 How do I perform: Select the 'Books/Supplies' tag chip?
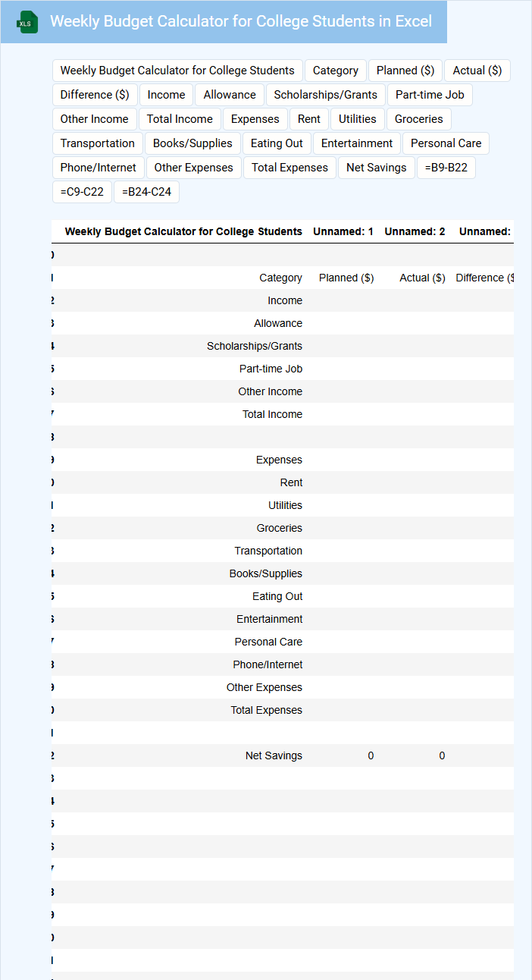(192, 143)
